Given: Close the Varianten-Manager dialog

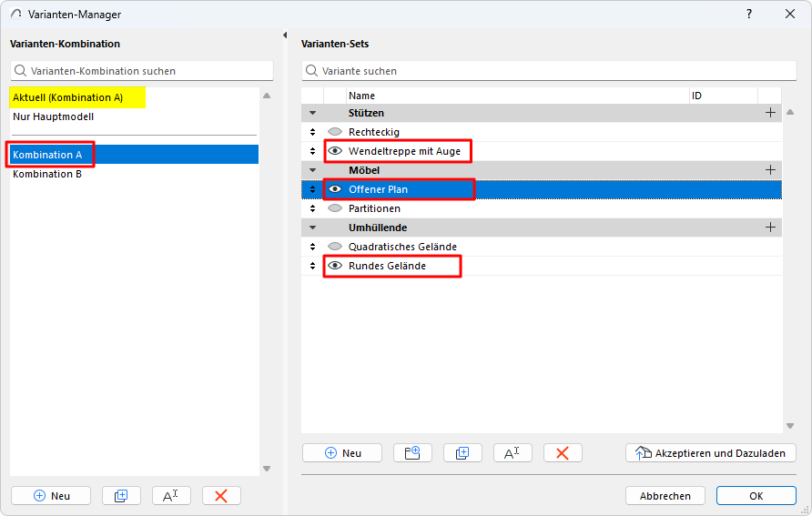Looking at the screenshot, I should 790,14.
